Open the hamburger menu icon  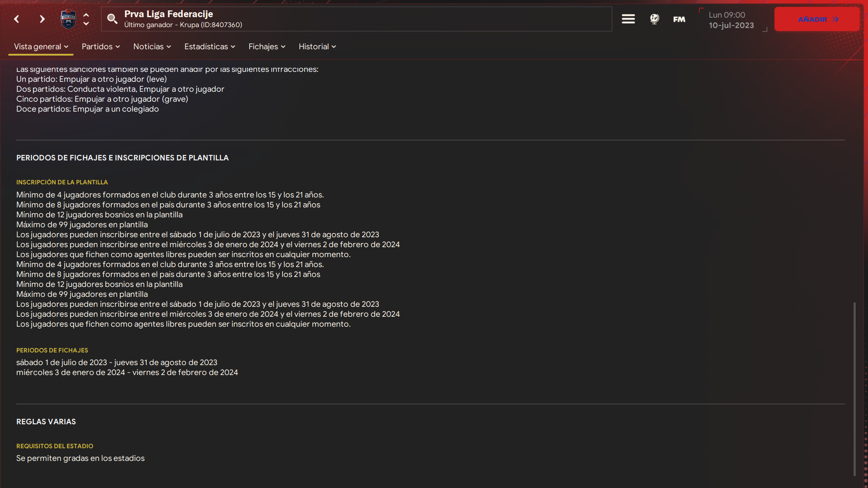coord(628,19)
